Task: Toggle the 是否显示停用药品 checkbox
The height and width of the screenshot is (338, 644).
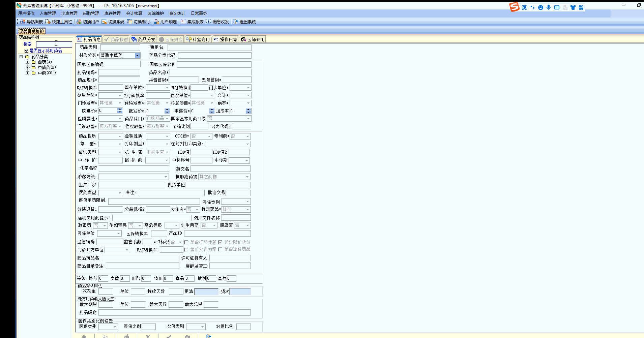Action: coord(26,51)
